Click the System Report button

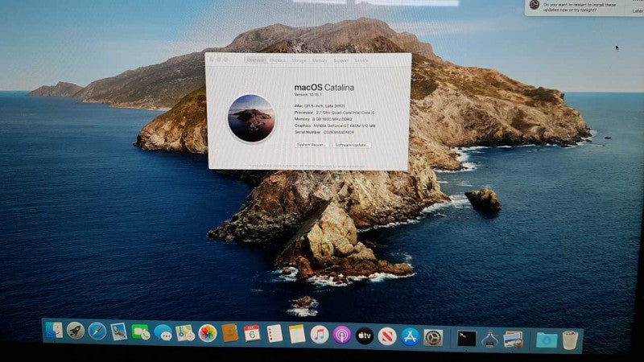tap(312, 145)
